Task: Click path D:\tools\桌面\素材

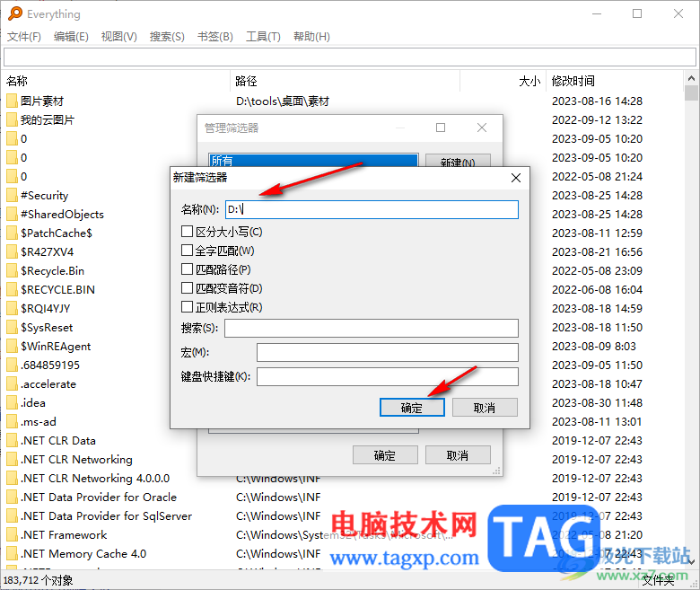Action: point(283,101)
